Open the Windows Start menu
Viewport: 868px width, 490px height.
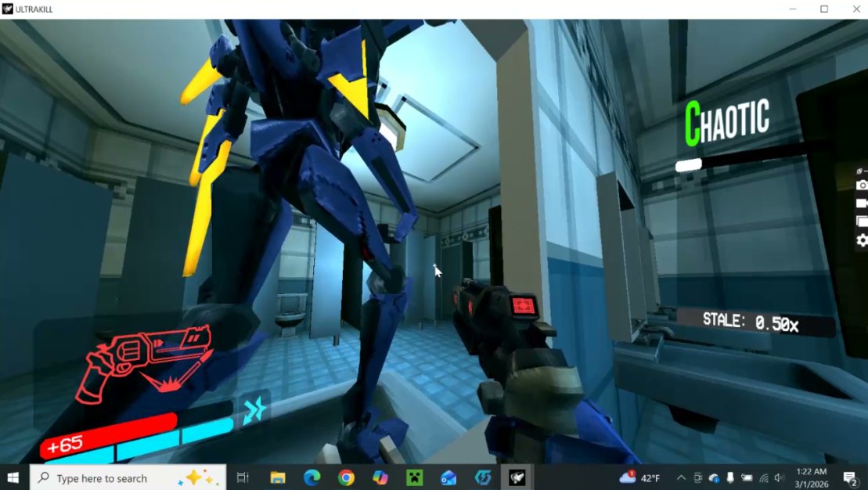13,477
